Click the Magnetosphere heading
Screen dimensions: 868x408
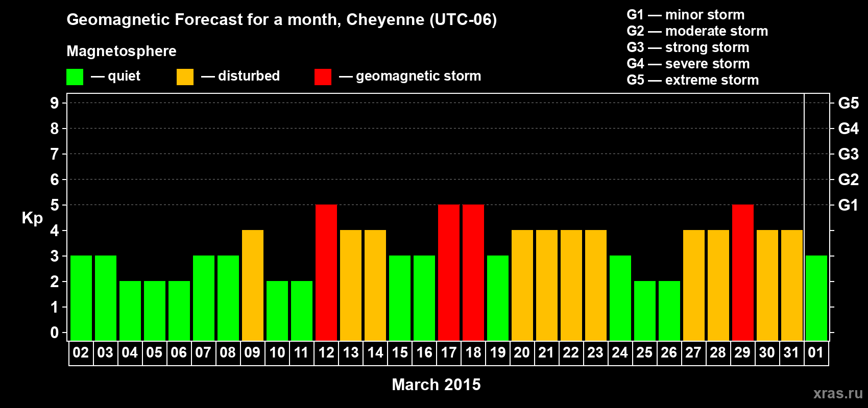pyautogui.click(x=122, y=52)
